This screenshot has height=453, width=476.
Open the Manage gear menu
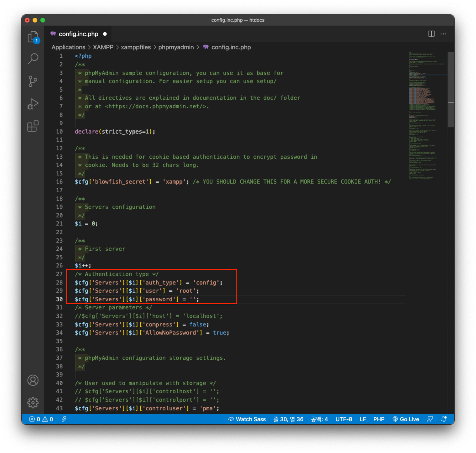tap(33, 403)
